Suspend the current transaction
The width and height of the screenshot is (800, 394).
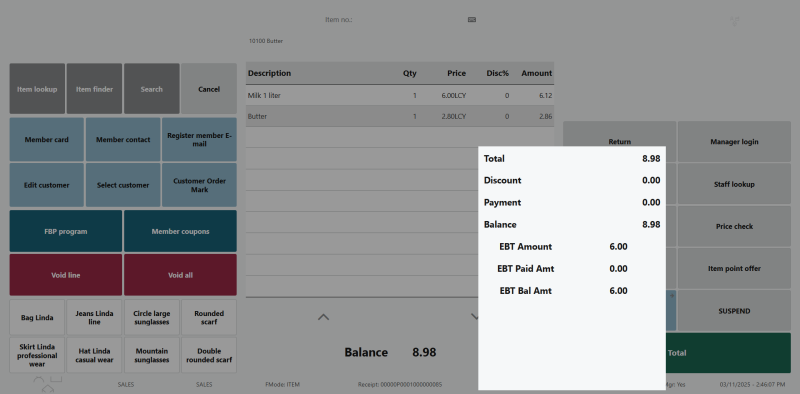coord(734,311)
